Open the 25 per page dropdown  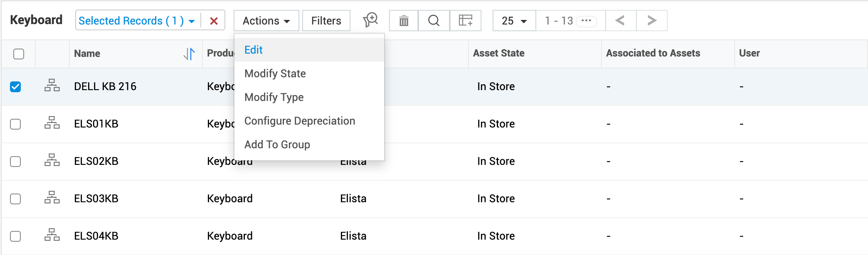(514, 21)
